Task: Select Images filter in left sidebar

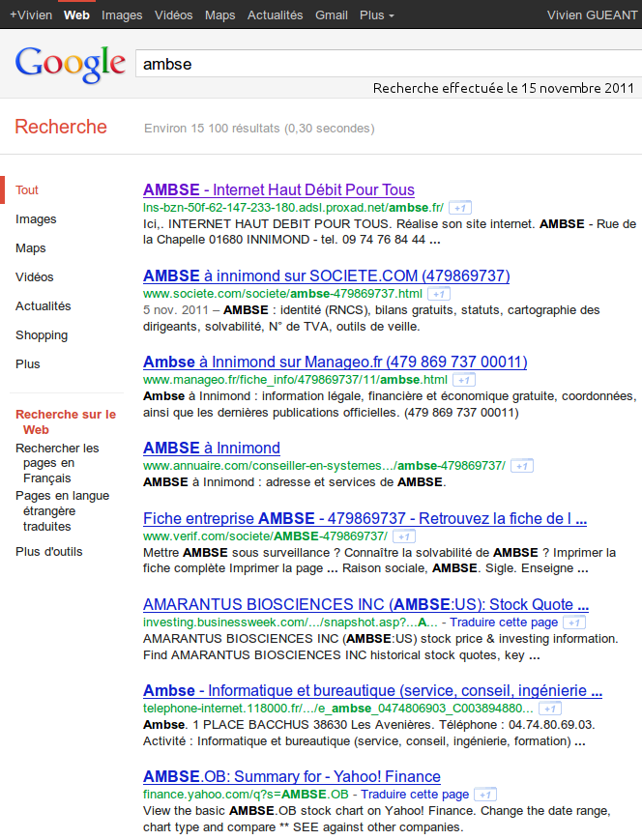Action: coord(36,219)
